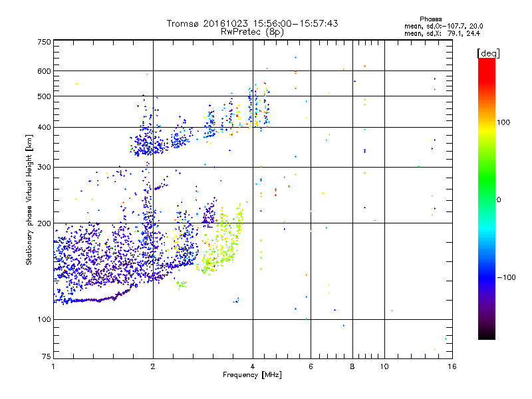The image size is (532, 399).
Task: Click the y-axis tick label '500'
Action: point(44,96)
